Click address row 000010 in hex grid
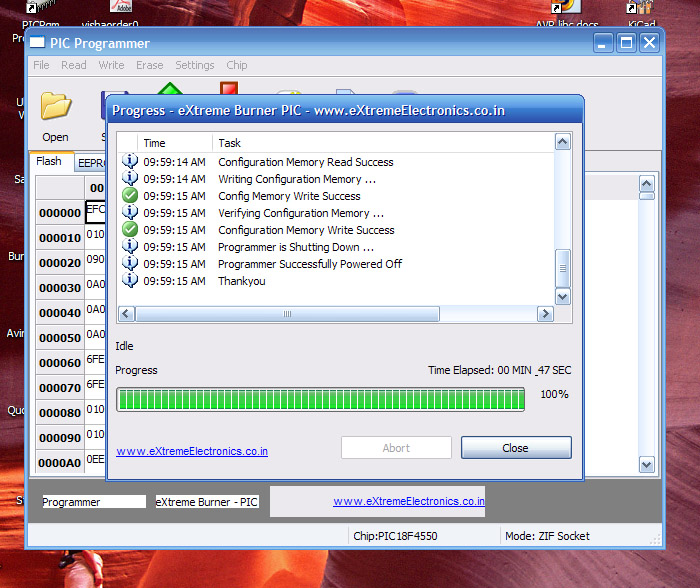The height and width of the screenshot is (588, 700). 60,238
